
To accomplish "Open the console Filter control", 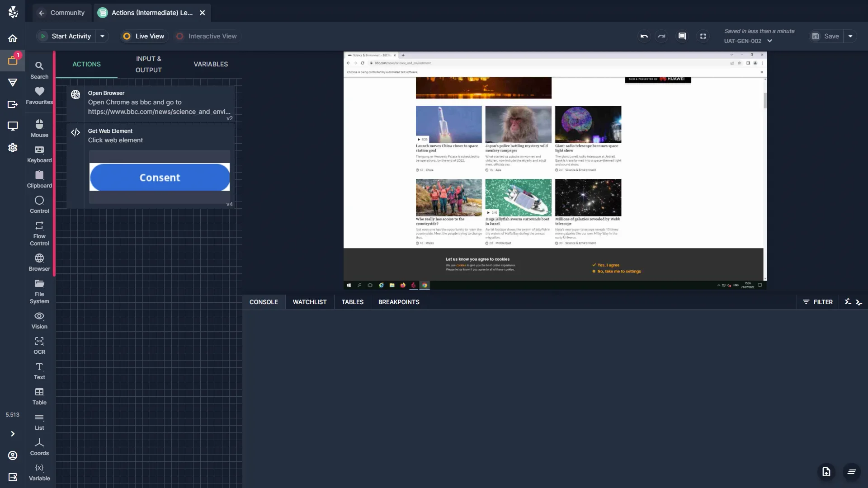I will [817, 302].
